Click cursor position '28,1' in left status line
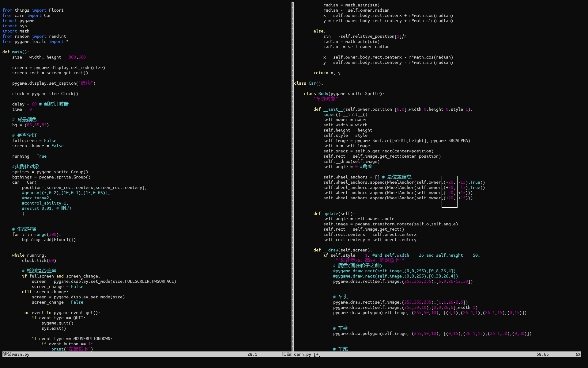This screenshot has width=588, height=368. (x=252, y=354)
